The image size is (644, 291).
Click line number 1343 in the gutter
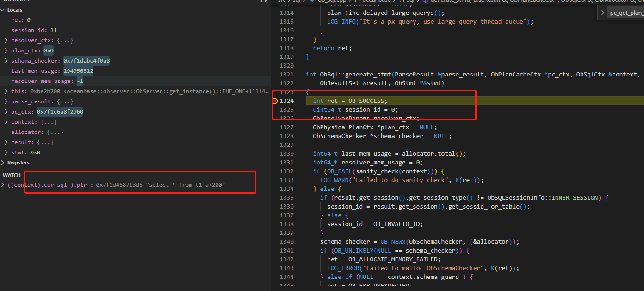pos(286,268)
